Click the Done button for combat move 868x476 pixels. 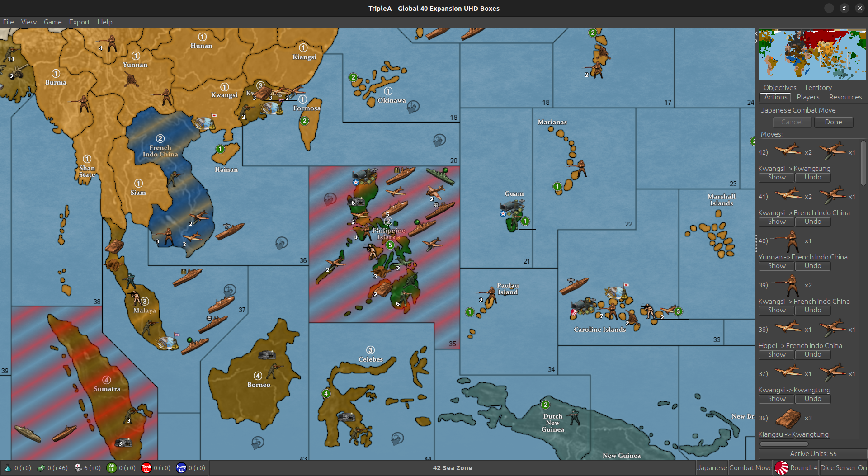point(833,122)
